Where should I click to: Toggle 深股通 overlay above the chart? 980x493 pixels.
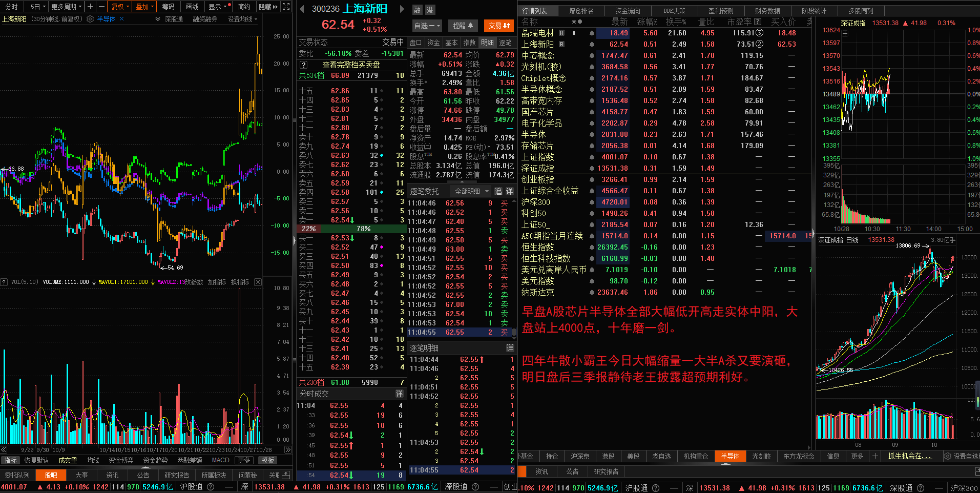(174, 19)
